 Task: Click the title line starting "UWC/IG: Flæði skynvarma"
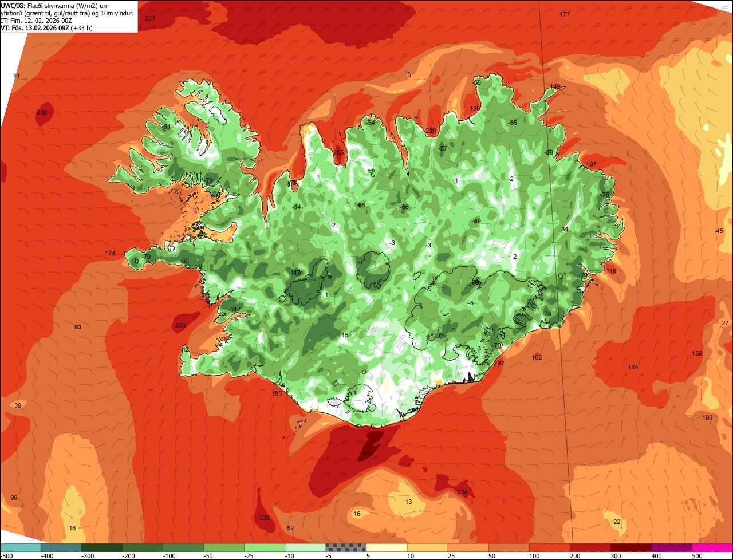[55, 5]
